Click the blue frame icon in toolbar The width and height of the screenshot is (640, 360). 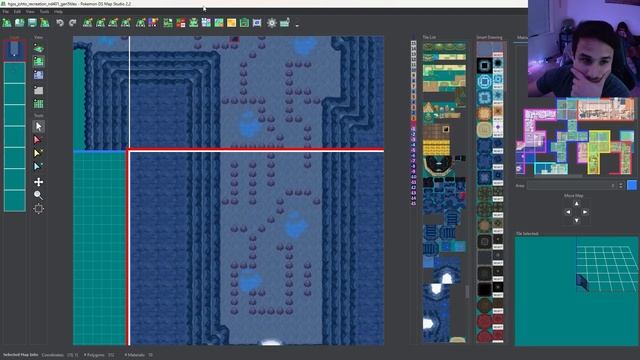pos(257,23)
